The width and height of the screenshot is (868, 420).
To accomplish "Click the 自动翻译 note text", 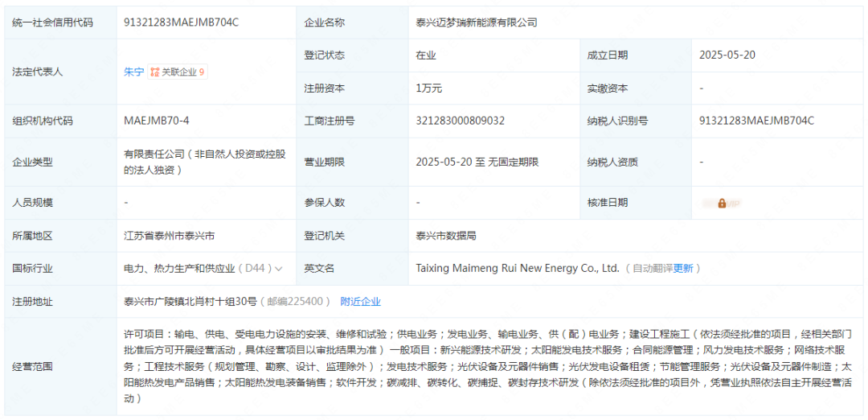I will [653, 269].
